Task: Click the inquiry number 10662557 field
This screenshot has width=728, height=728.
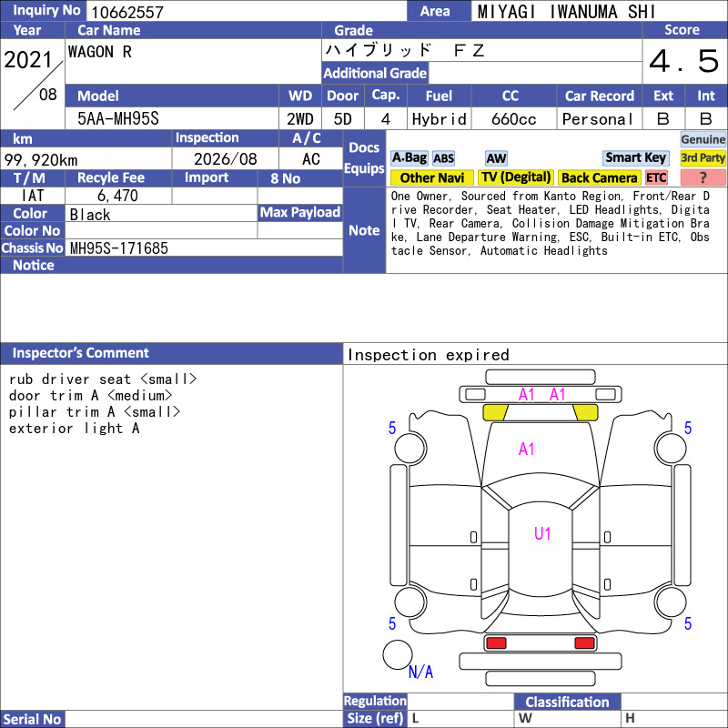Action: point(247,12)
